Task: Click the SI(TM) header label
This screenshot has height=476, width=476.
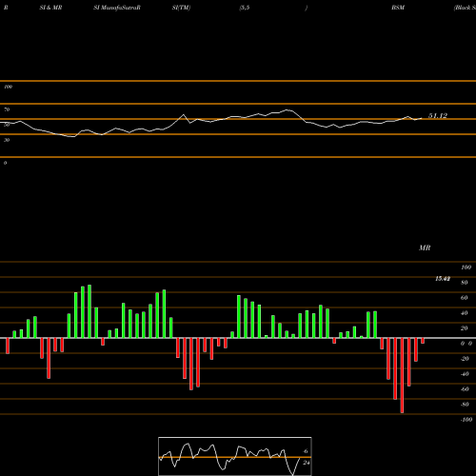Action: click(x=181, y=8)
